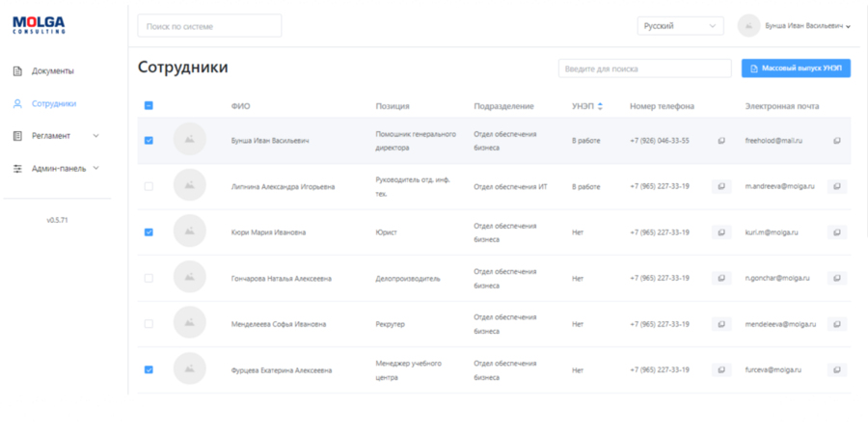Click the Сотрудники person icon in sidebar
868x436 pixels.
click(x=17, y=103)
